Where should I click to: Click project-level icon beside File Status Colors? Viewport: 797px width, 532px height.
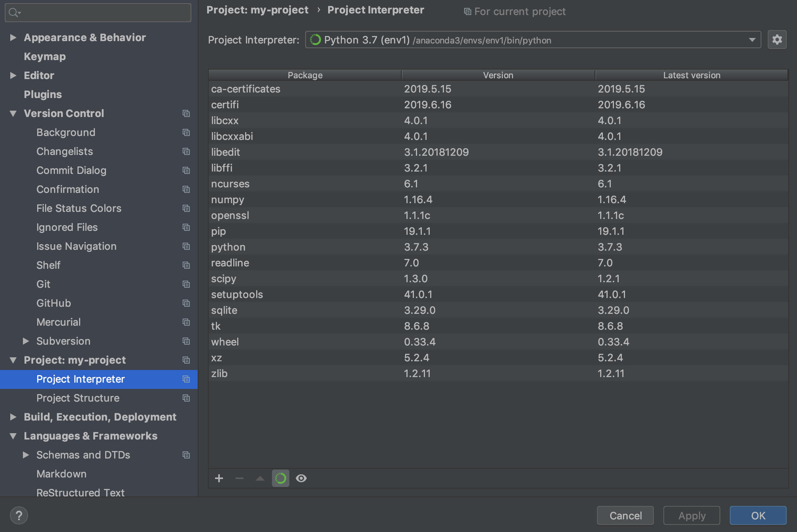(186, 208)
